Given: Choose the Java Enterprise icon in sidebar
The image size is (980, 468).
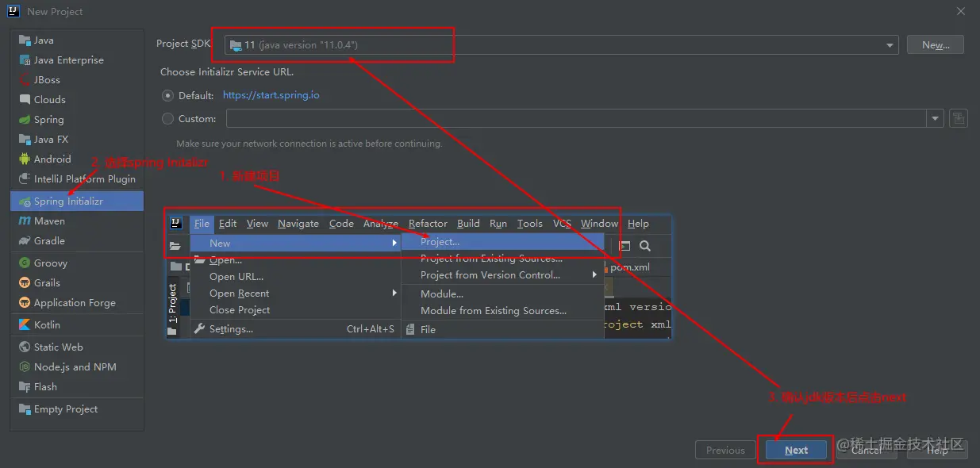Looking at the screenshot, I should (25, 60).
